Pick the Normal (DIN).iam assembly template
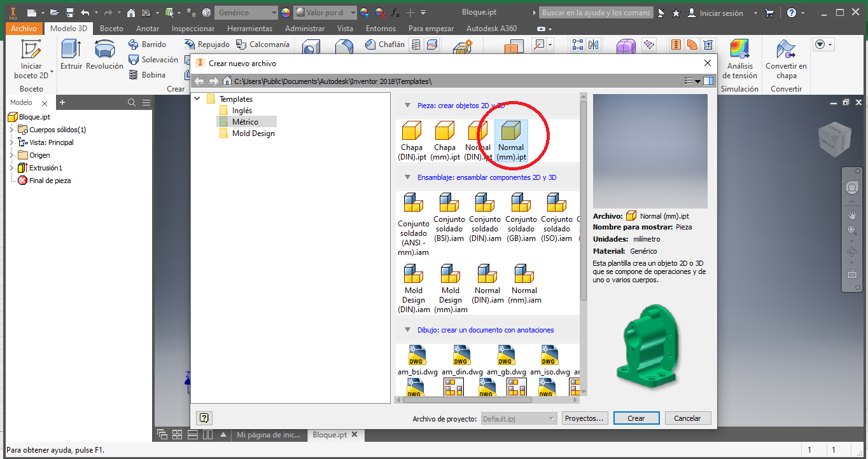Screen dimensions: 868x459 [487, 284]
